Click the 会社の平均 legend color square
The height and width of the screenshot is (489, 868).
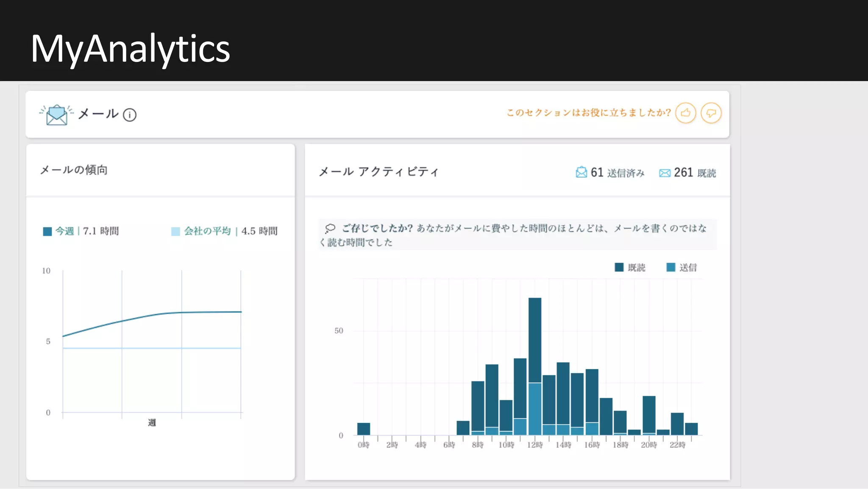[175, 231]
